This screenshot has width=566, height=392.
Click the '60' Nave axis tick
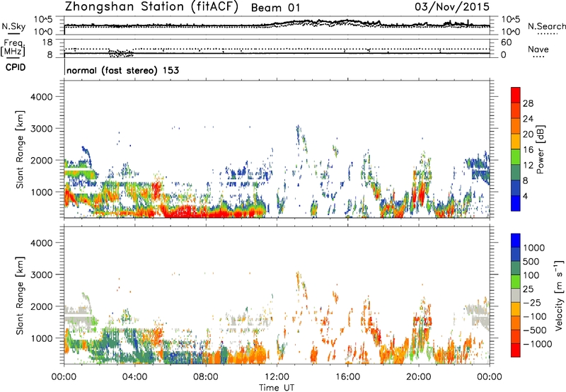point(506,42)
